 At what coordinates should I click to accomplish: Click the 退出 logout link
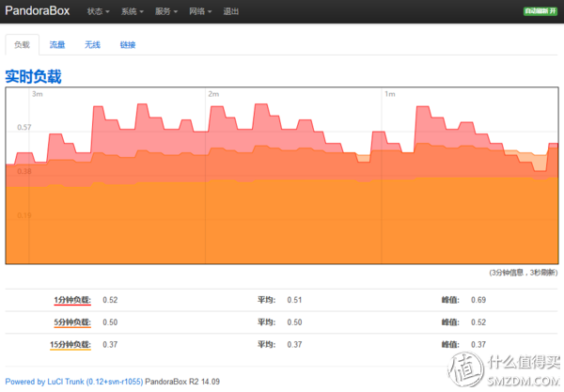[x=231, y=11]
